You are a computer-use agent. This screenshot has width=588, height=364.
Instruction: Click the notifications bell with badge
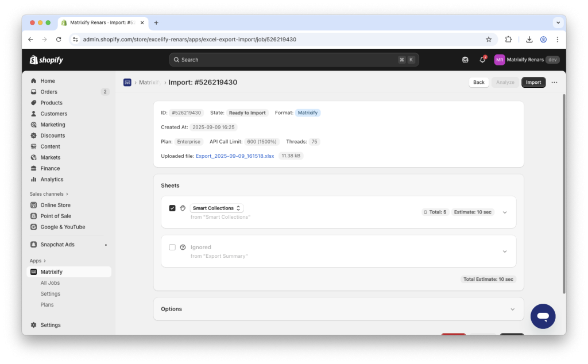(482, 59)
